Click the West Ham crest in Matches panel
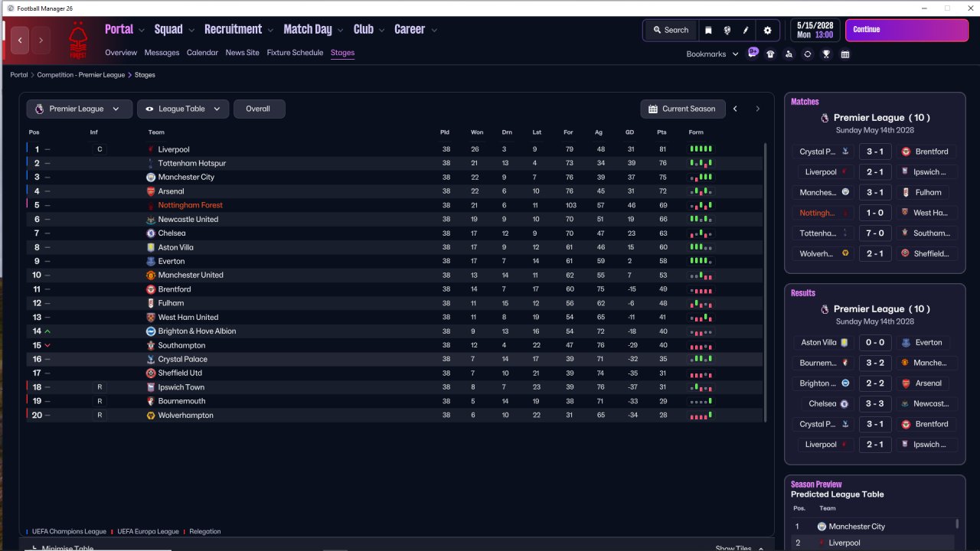 (x=906, y=213)
